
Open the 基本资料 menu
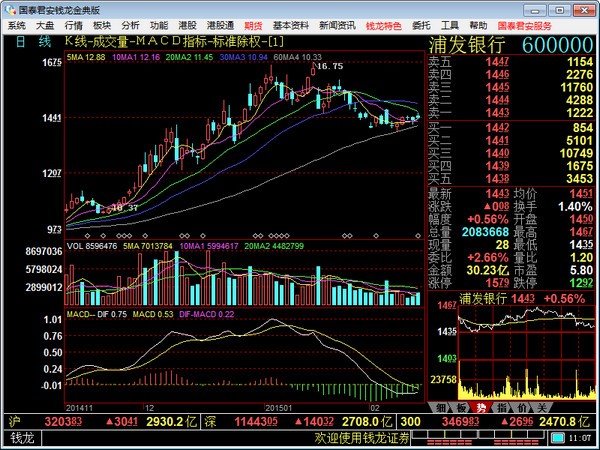click(x=291, y=24)
